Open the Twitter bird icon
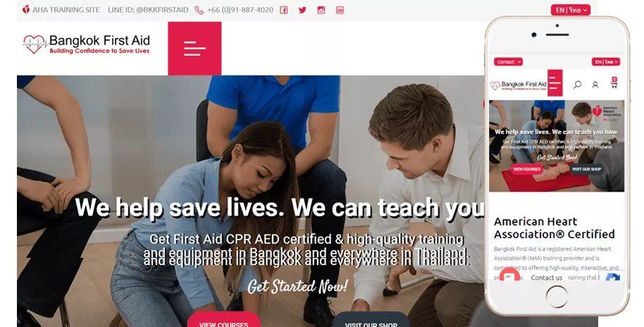This screenshot has height=327, width=644. coord(302,11)
